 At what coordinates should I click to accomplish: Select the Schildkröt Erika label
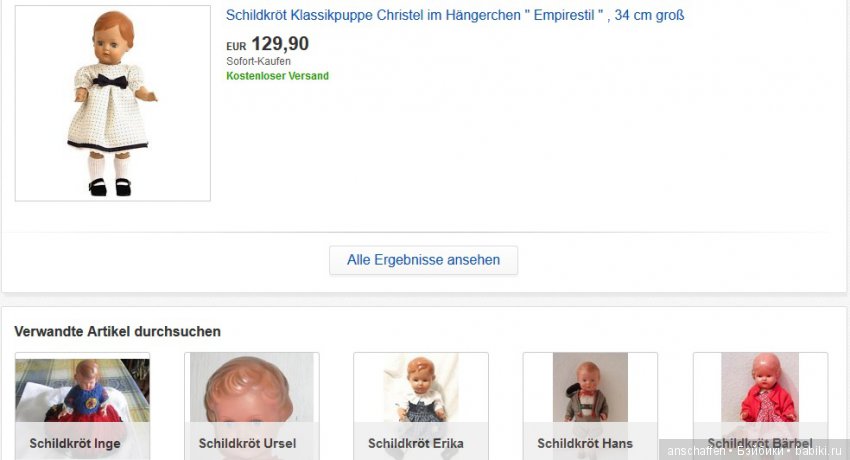tap(415, 443)
